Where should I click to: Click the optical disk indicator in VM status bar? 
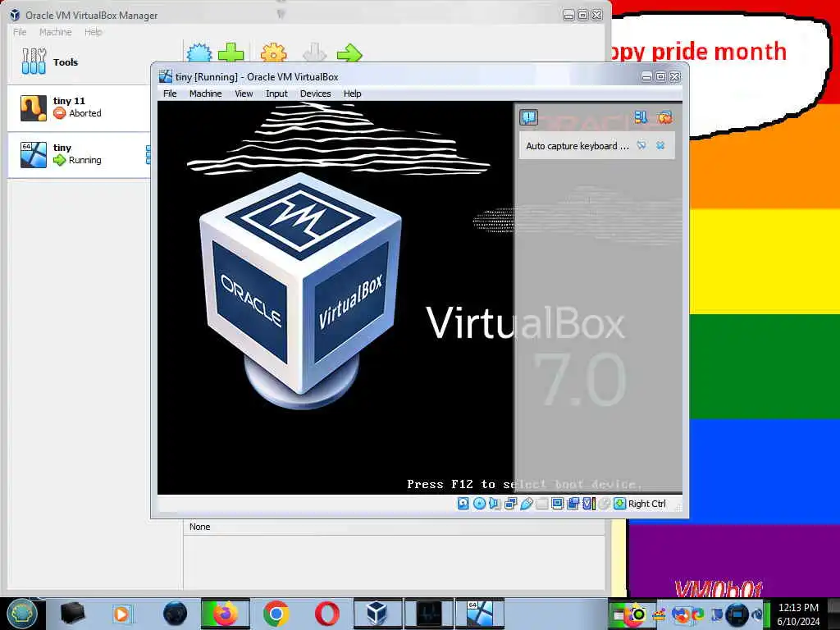(479, 504)
